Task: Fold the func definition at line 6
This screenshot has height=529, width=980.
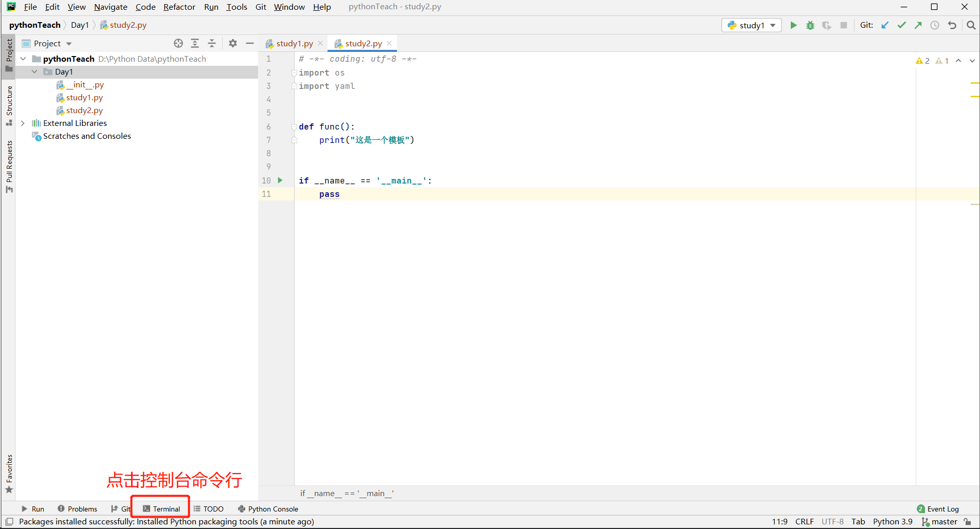Action: (x=294, y=127)
